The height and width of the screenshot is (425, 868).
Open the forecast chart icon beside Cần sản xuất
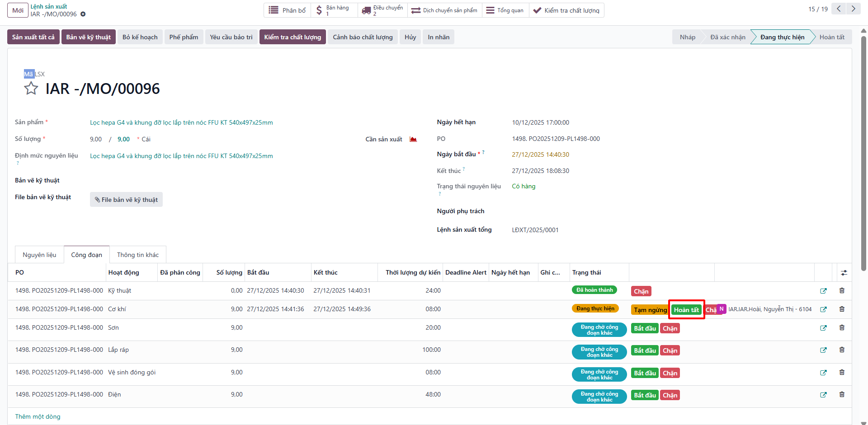point(413,139)
